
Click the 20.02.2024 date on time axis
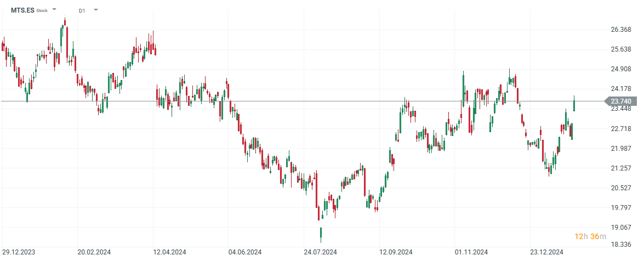coord(94,252)
